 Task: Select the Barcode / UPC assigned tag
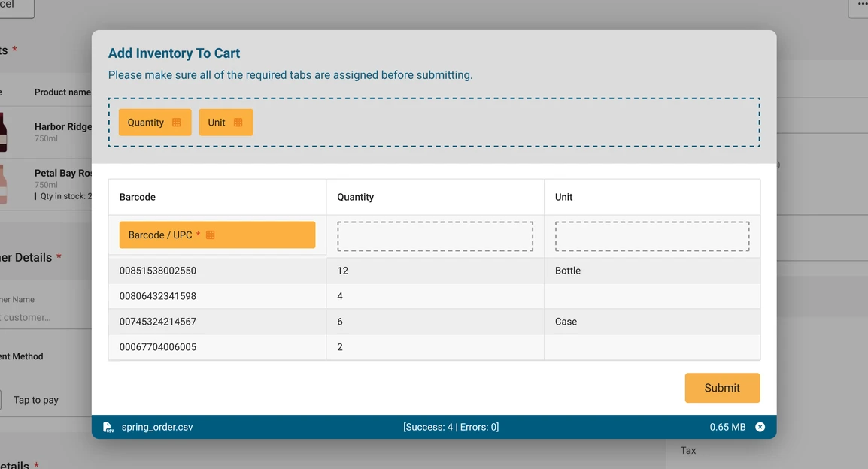217,235
